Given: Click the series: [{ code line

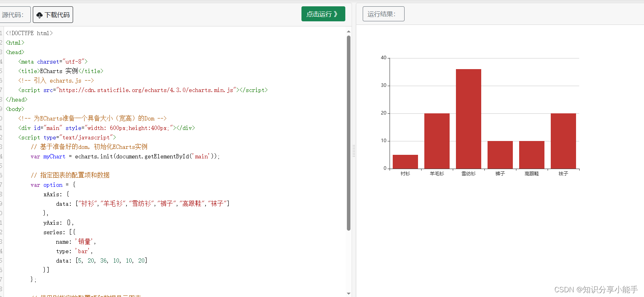Looking at the screenshot, I should click(59, 232).
